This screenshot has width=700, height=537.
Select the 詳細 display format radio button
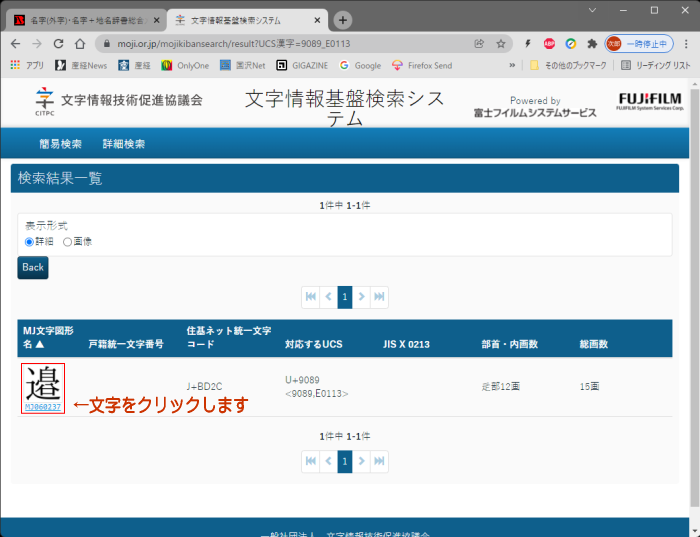pos(30,242)
